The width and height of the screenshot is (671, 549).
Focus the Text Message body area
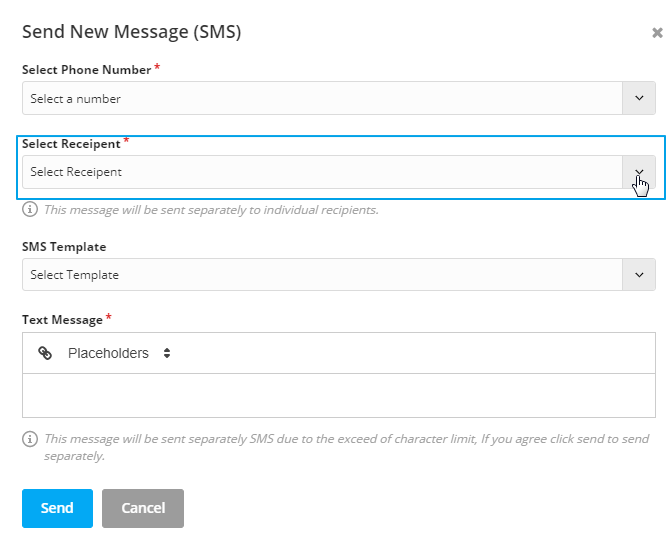coord(338,395)
